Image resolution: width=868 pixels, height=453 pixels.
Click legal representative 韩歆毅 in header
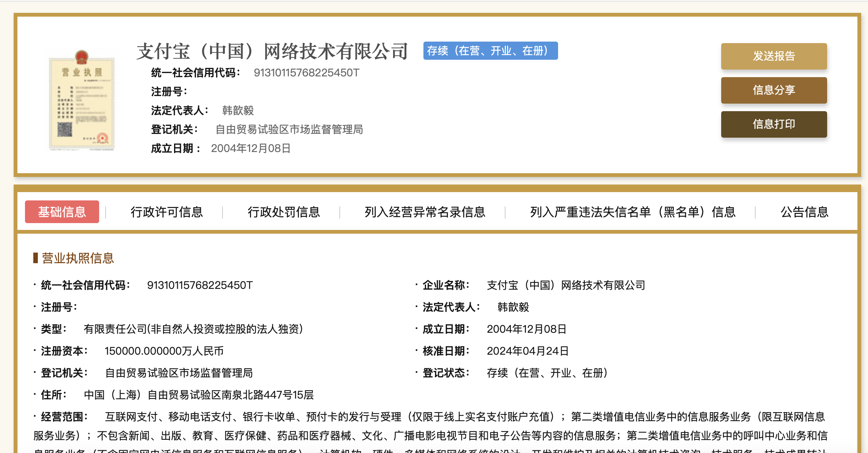point(238,110)
